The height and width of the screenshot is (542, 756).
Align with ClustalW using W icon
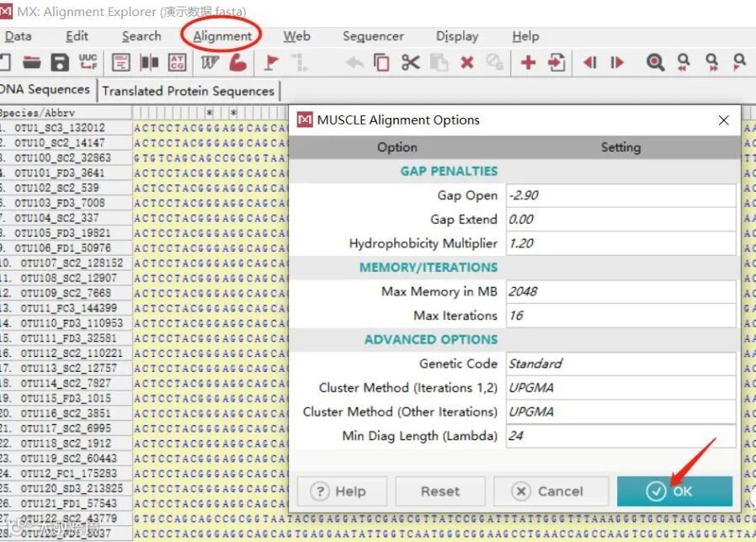(210, 62)
